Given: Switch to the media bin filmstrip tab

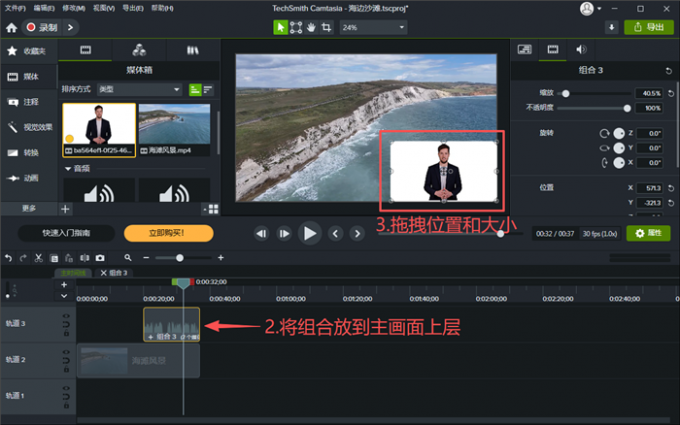Looking at the screenshot, I should click(85, 50).
